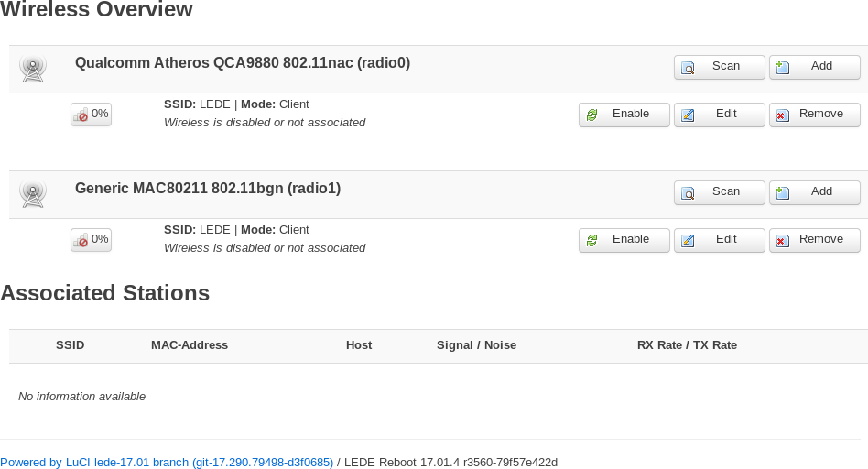Edit the radio1 LEDE wireless network

click(x=719, y=240)
